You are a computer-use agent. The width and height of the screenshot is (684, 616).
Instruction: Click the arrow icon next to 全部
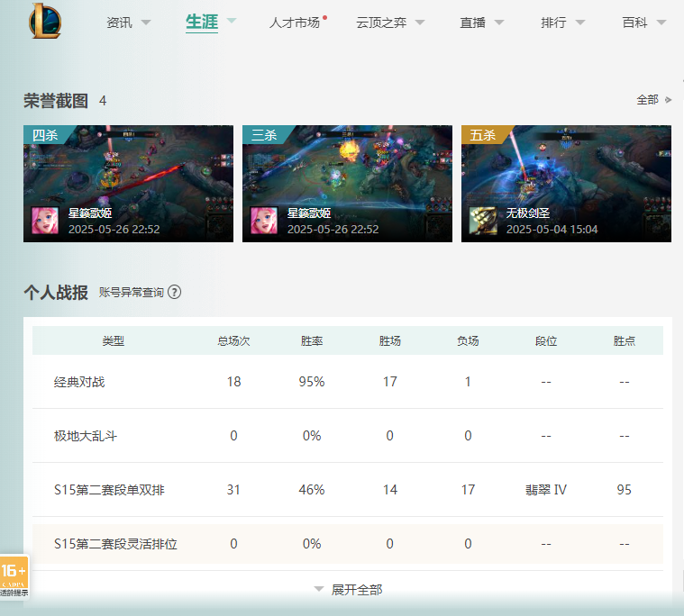(x=668, y=100)
